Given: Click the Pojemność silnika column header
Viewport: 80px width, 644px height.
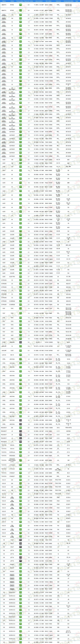Looking at the screenshot, I should (29, 1).
